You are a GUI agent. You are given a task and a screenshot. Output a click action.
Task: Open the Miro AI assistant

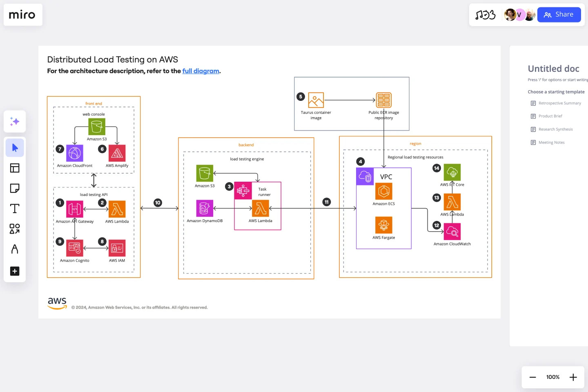click(15, 121)
